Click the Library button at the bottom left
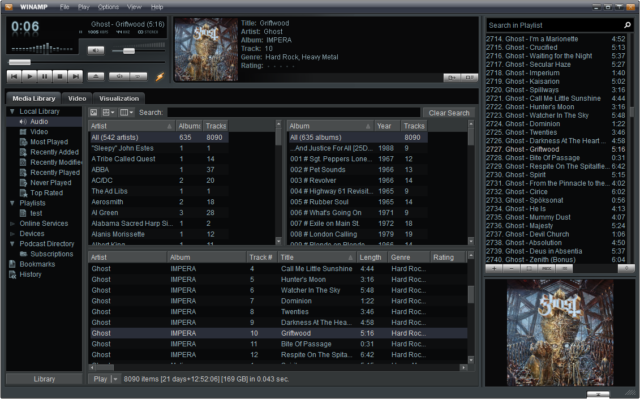 44,379
